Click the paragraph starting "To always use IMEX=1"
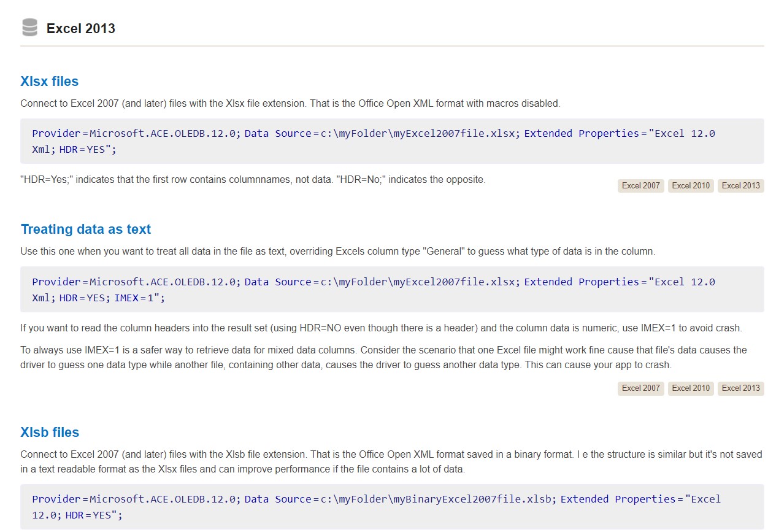The image size is (768, 532). coord(383,358)
